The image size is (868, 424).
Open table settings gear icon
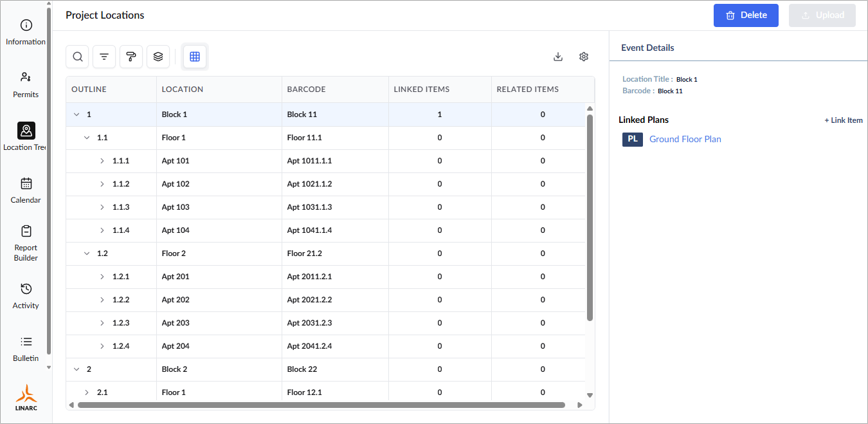[x=584, y=57]
